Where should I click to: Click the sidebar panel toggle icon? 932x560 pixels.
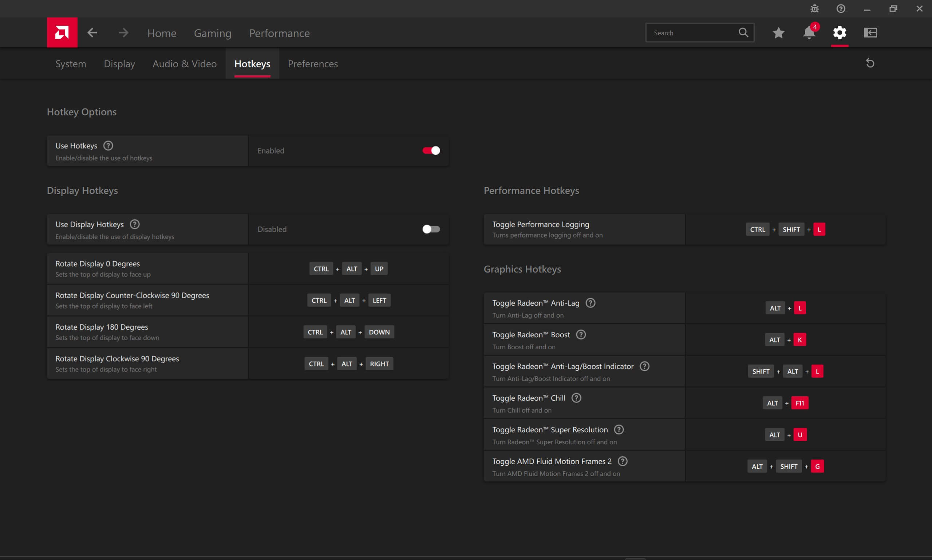click(x=870, y=33)
